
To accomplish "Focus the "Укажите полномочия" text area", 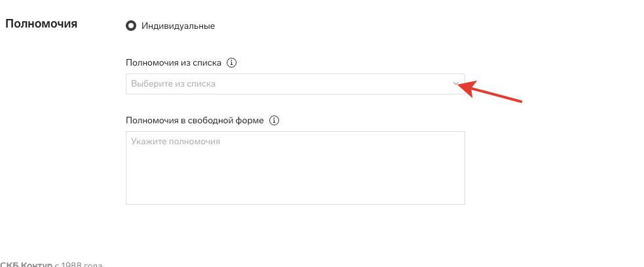I will click(x=295, y=167).
